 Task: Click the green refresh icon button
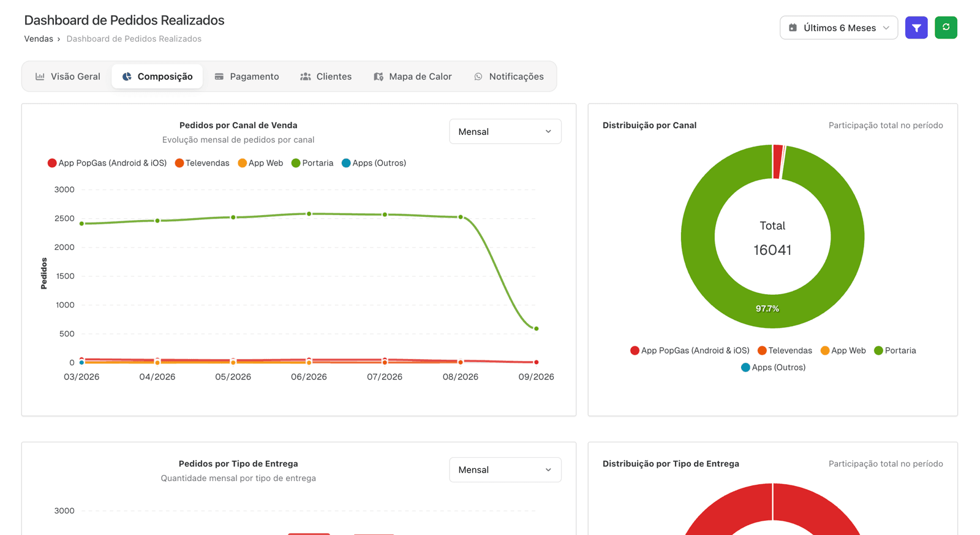point(946,28)
